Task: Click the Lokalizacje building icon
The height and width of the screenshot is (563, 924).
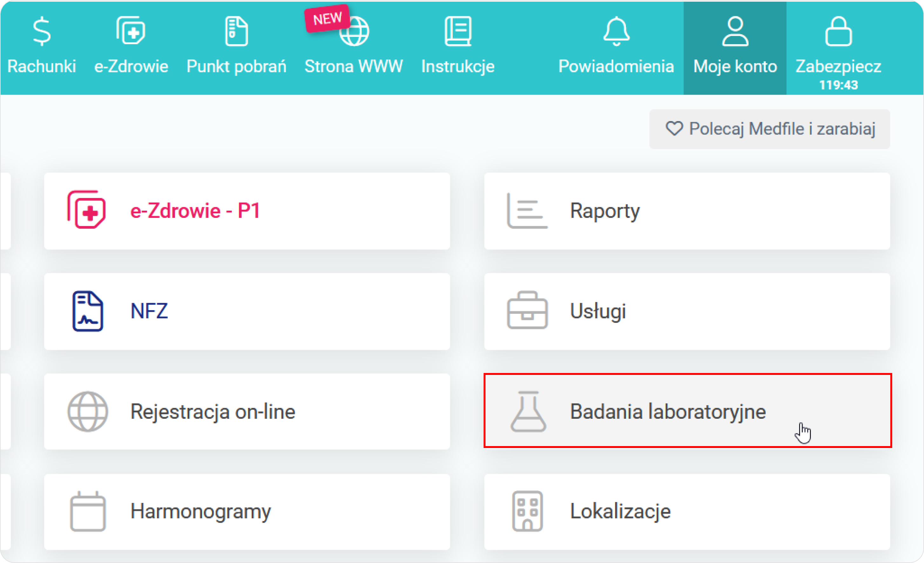Action: pos(527,511)
